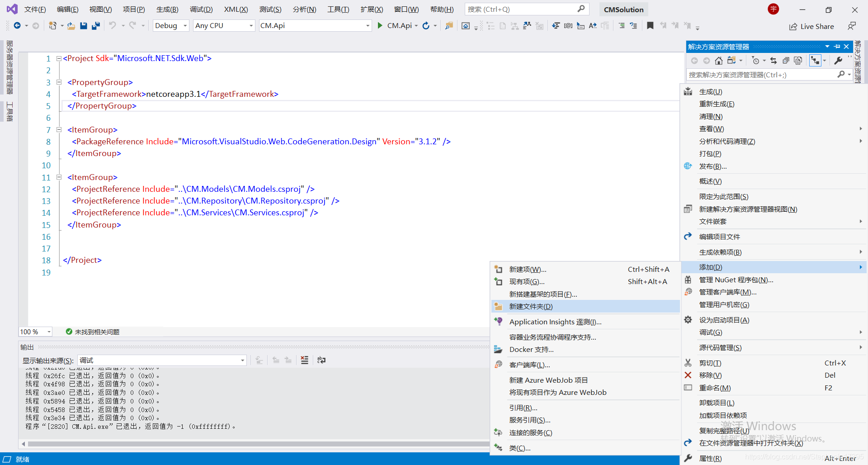The height and width of the screenshot is (465, 868).
Task: Click the find in files icon
Action: point(449,26)
